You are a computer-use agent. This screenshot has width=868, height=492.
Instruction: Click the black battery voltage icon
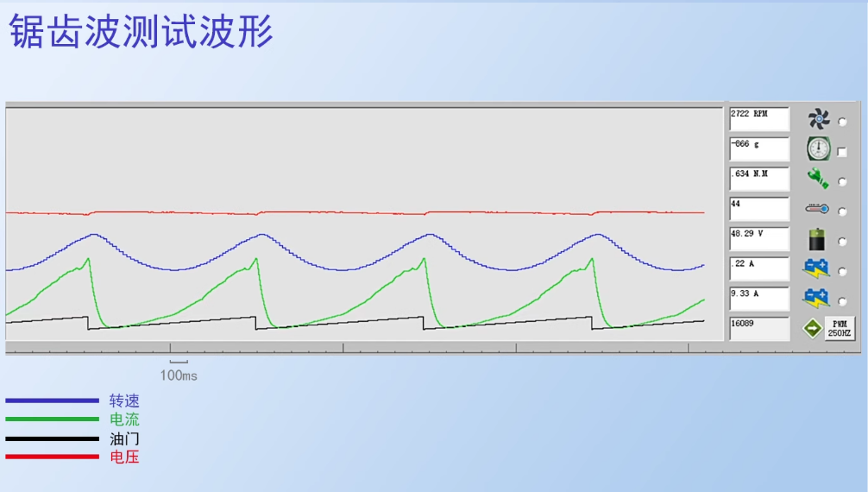(817, 240)
